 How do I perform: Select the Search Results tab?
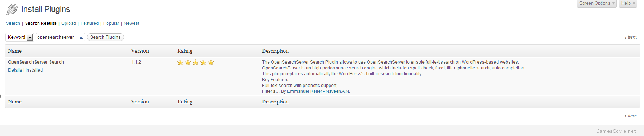(41, 23)
